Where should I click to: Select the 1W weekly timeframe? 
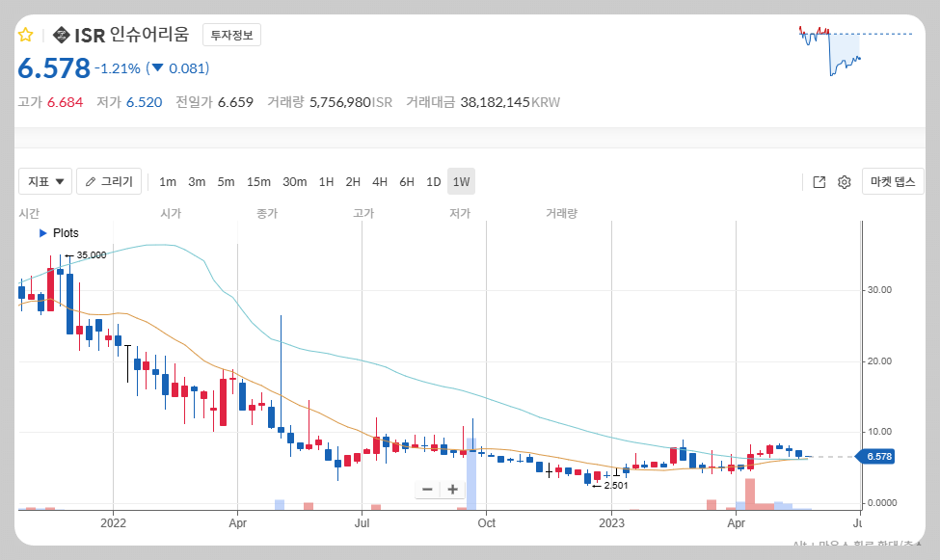click(x=461, y=181)
